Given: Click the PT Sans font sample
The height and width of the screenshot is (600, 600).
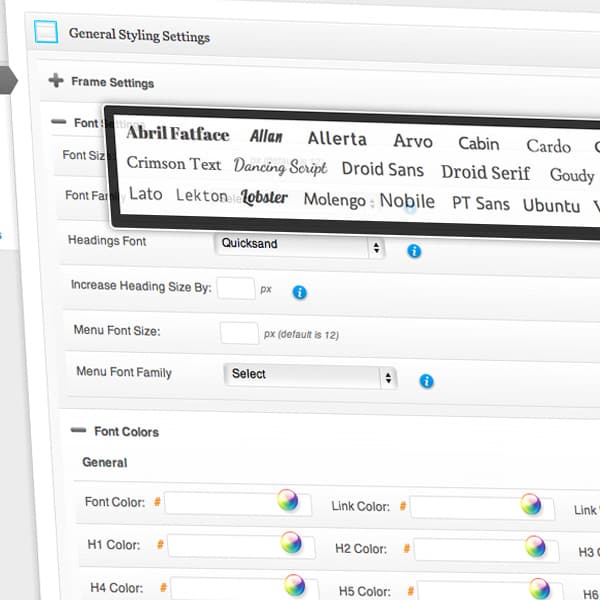Looking at the screenshot, I should [x=481, y=203].
